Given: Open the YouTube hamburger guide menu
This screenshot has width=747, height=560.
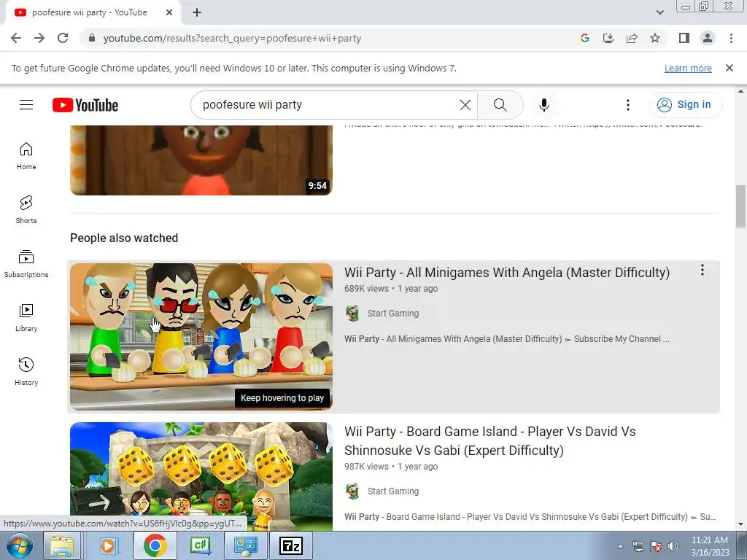Looking at the screenshot, I should (26, 105).
